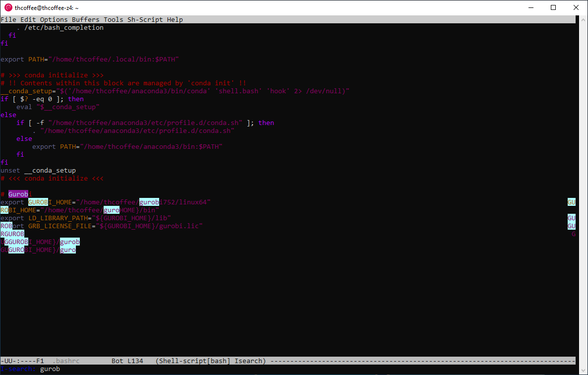Open the Tools menu
The height and width of the screenshot is (375, 588).
[x=113, y=19]
